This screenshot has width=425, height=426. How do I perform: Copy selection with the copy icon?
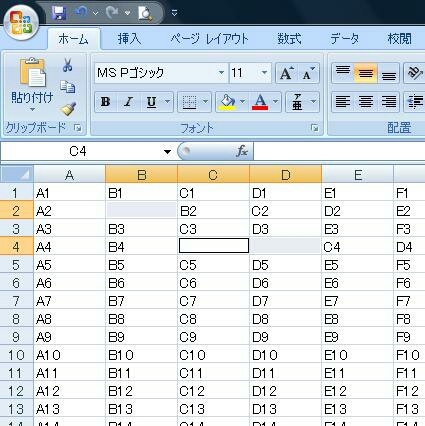point(68,87)
